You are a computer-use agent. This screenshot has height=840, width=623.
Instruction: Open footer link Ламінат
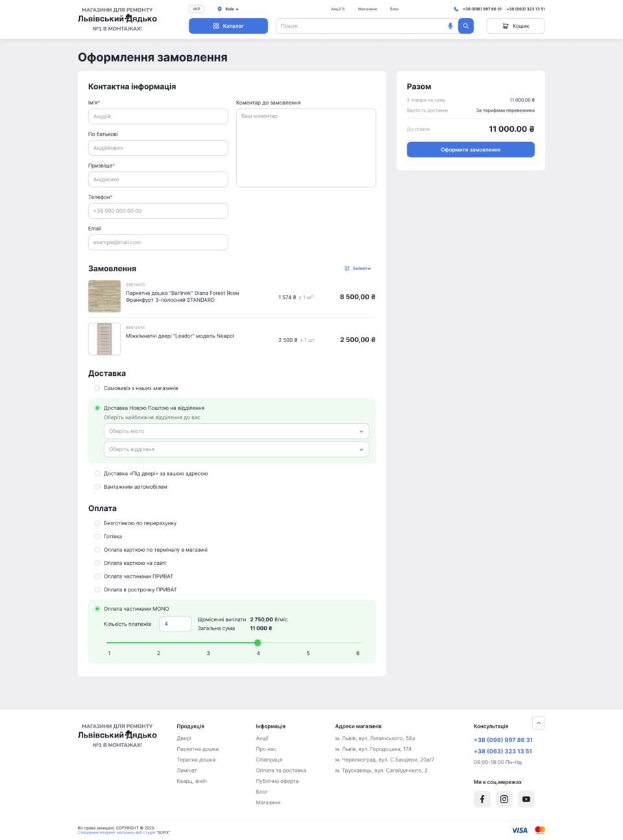187,771
